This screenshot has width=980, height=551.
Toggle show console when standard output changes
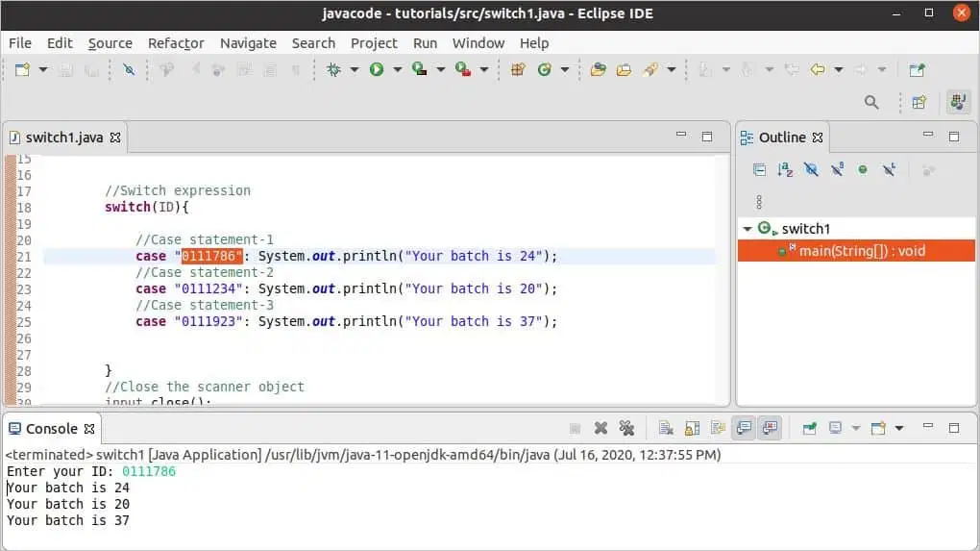(744, 429)
